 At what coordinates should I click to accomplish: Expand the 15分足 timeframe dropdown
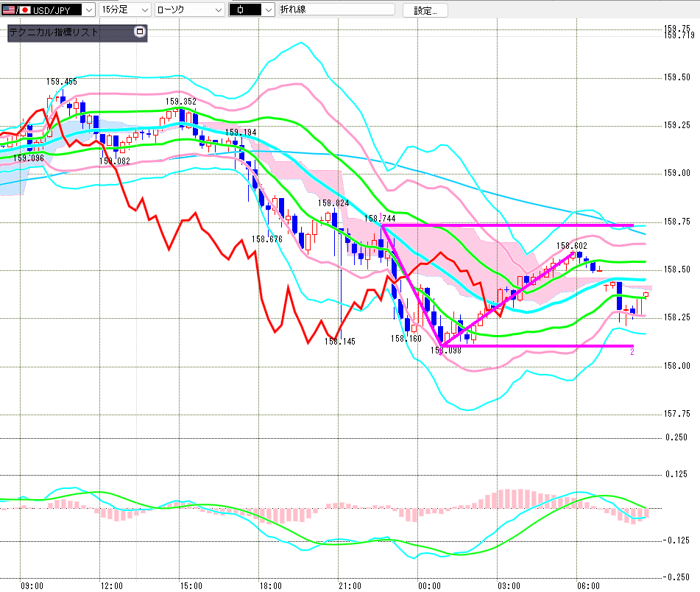click(x=144, y=10)
